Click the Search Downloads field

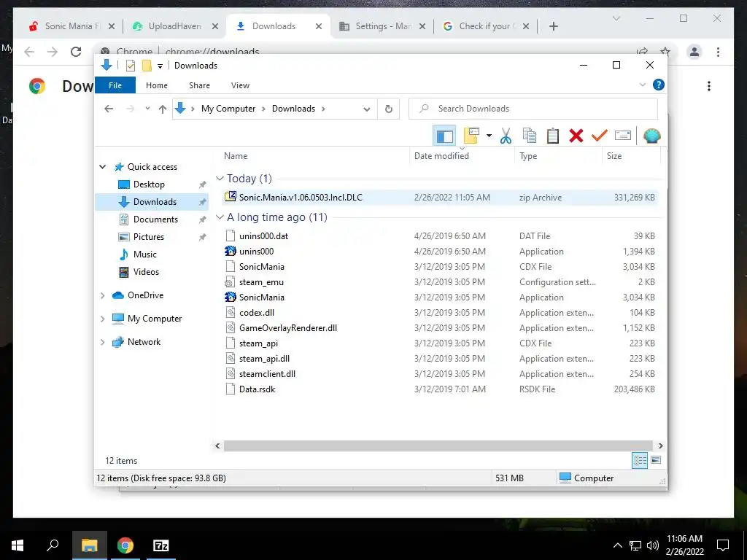[x=533, y=109]
